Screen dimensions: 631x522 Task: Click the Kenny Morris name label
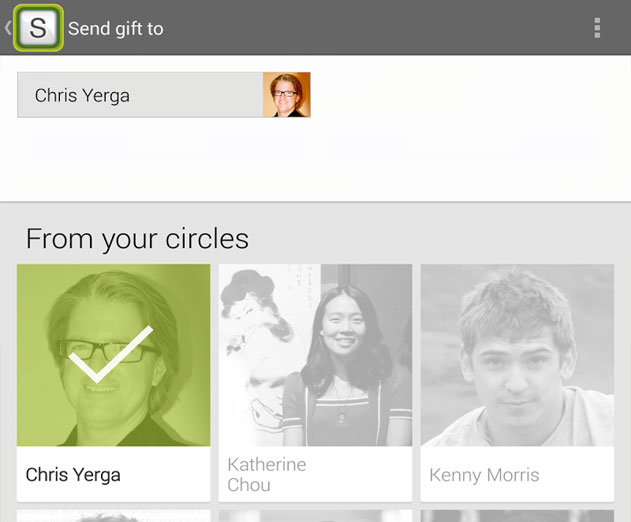coord(484,475)
